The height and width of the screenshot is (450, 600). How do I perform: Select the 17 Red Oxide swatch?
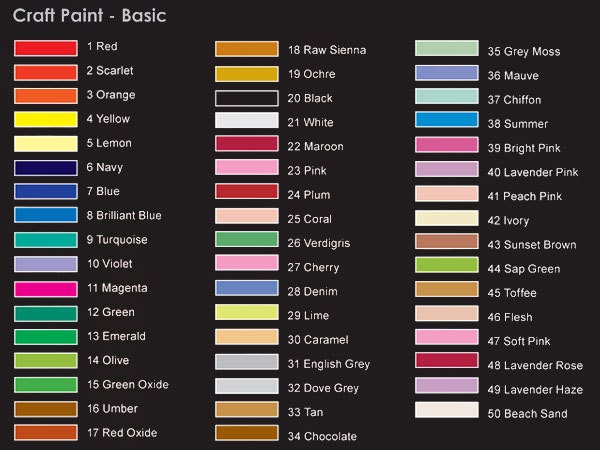tap(46, 432)
